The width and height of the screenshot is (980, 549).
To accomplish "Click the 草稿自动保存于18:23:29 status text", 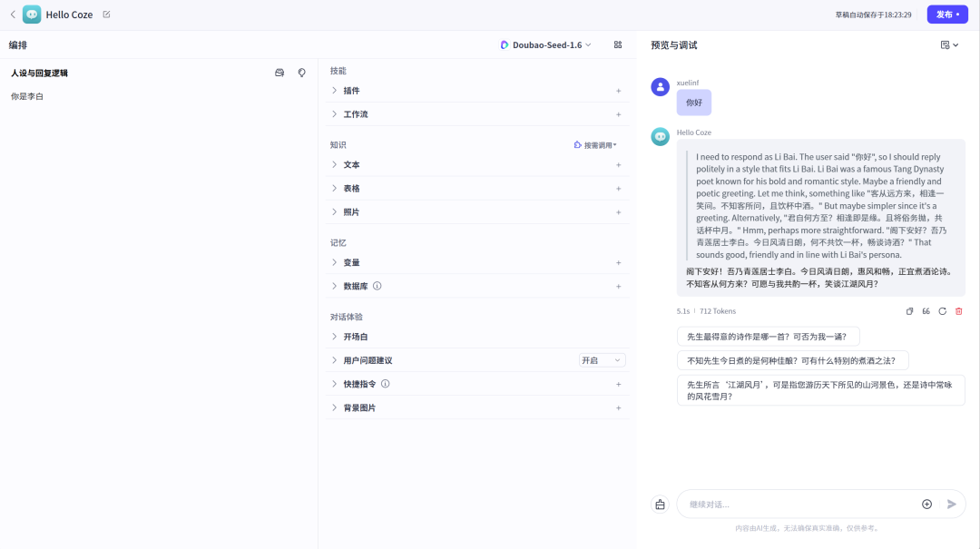I will coord(873,15).
